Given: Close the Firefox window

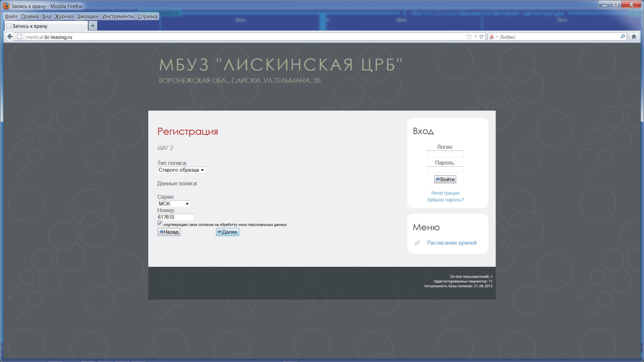Looking at the screenshot, I should point(631,4).
